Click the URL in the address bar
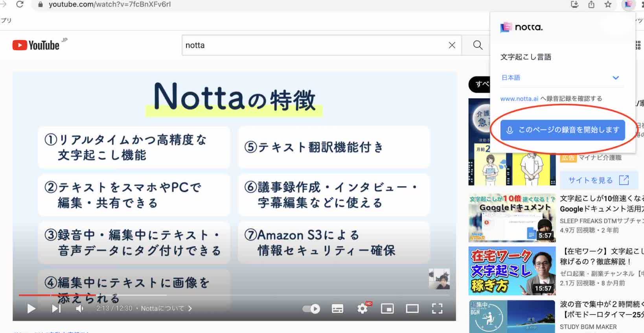644x333 pixels. click(110, 5)
